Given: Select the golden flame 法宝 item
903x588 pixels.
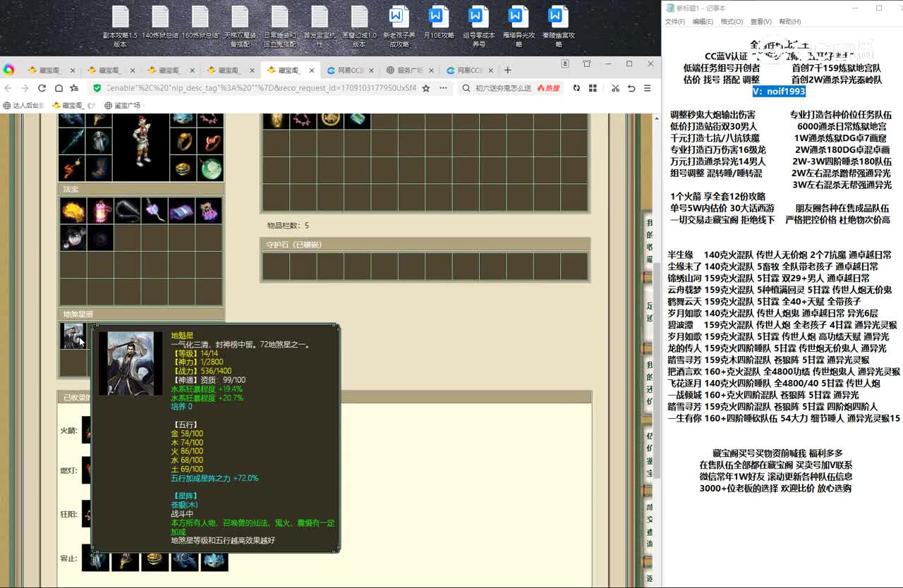Looking at the screenshot, I should click(73, 210).
